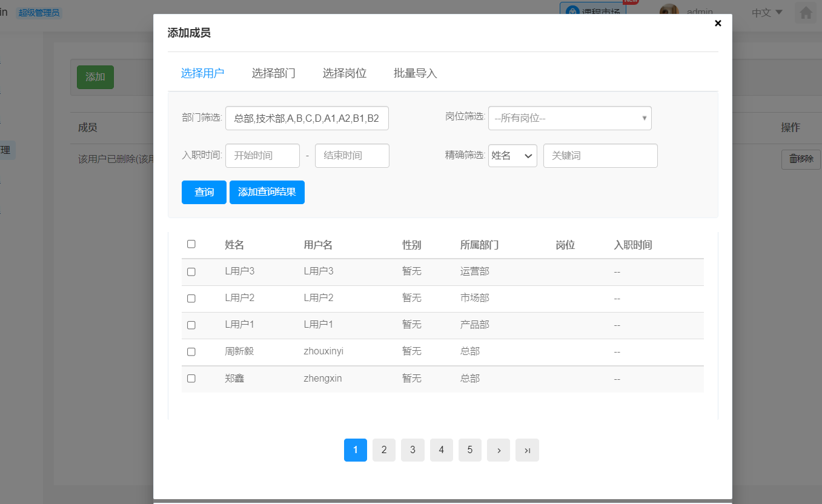Click the 移除 trash button
The width and height of the screenshot is (822, 504).
[x=801, y=159]
